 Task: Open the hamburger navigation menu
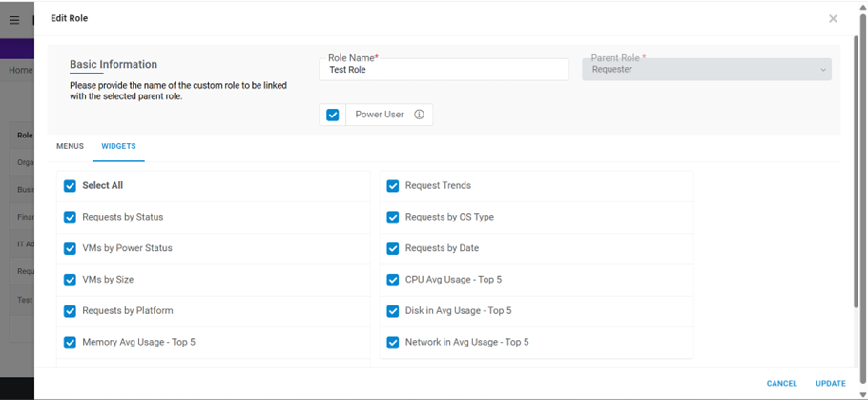(14, 20)
